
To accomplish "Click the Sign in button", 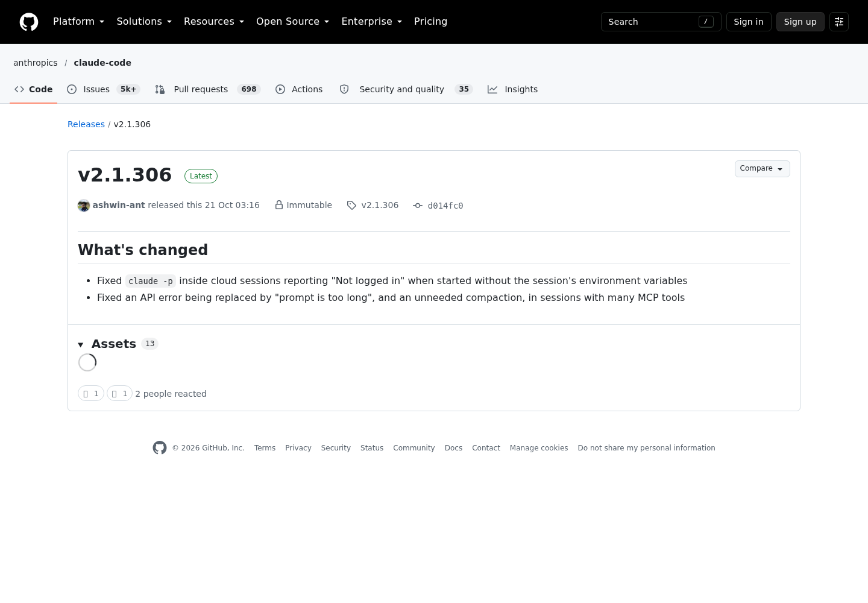I will coord(749,22).
